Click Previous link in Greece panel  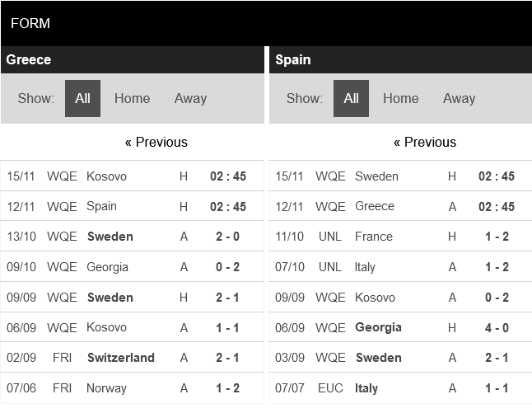pos(156,142)
